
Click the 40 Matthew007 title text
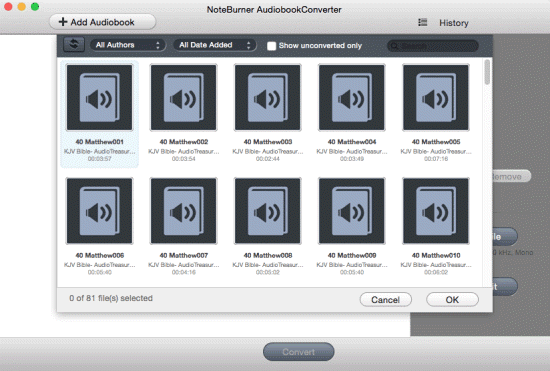[183, 255]
